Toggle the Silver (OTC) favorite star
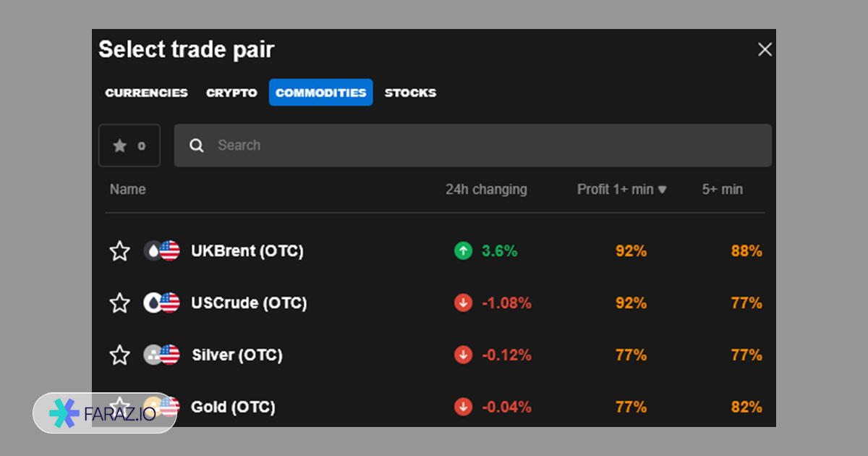The height and width of the screenshot is (456, 868). (119, 355)
